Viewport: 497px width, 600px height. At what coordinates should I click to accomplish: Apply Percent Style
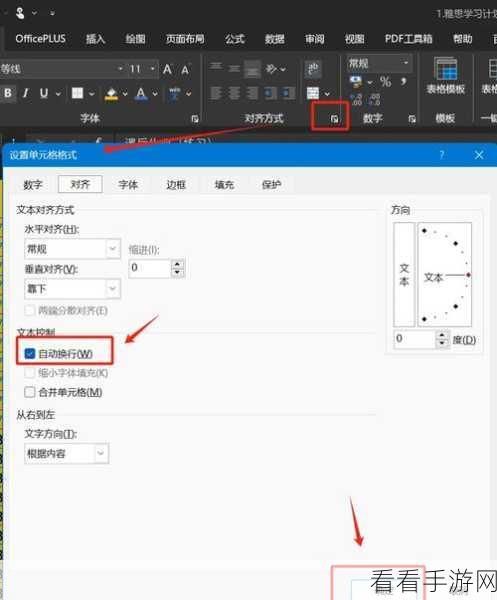tap(386, 81)
